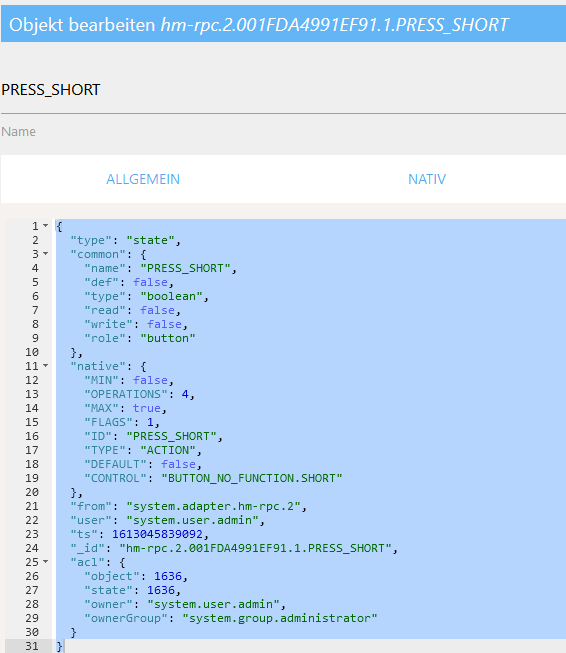
Task: Click the "DEFAULT": false line
Action: pyautogui.click(x=143, y=464)
